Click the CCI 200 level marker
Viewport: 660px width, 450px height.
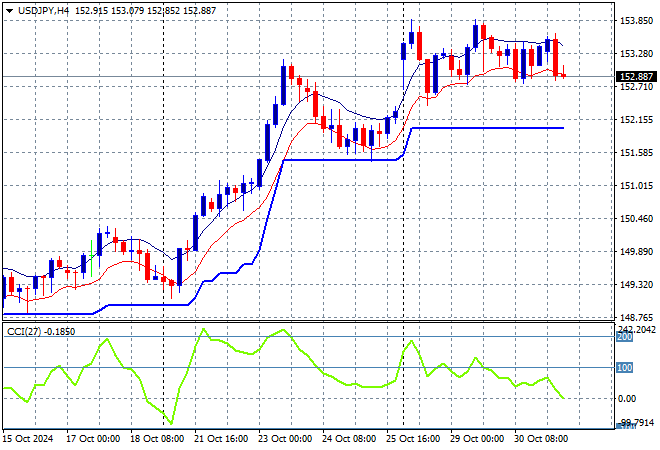624,337
